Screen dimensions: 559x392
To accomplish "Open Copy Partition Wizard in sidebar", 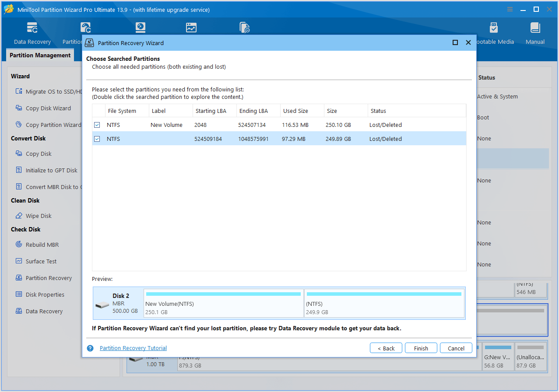I will point(53,125).
